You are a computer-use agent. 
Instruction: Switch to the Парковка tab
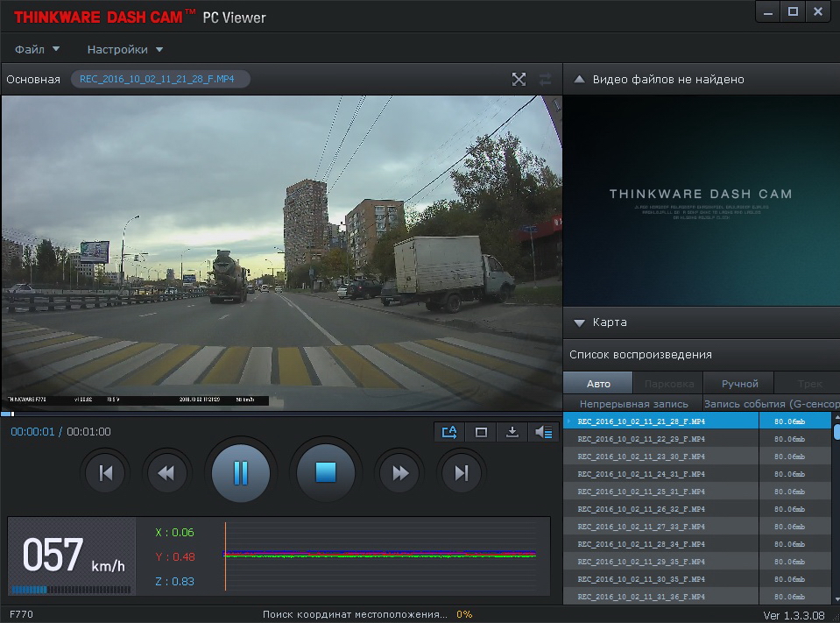pyautogui.click(x=668, y=384)
